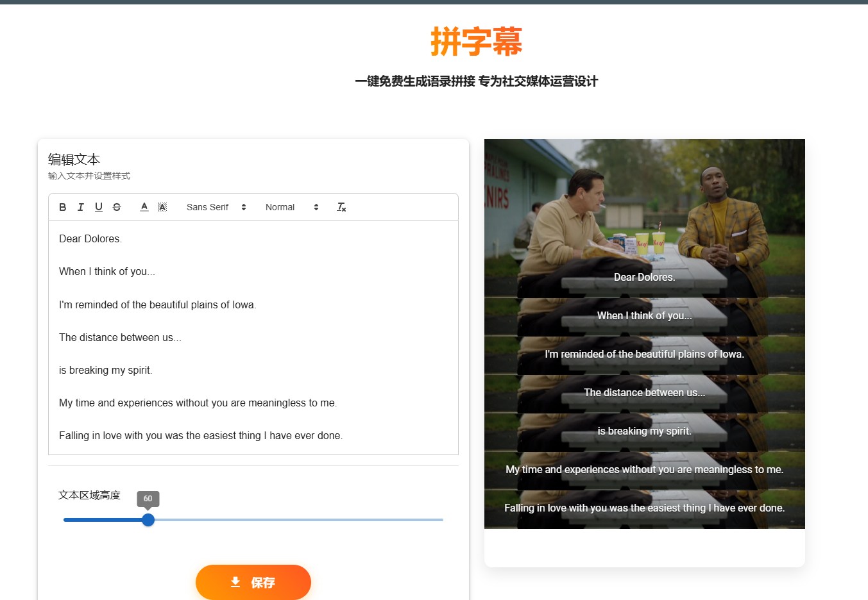Image resolution: width=868 pixels, height=600 pixels.
Task: Toggle italic formatting button
Action: click(80, 207)
